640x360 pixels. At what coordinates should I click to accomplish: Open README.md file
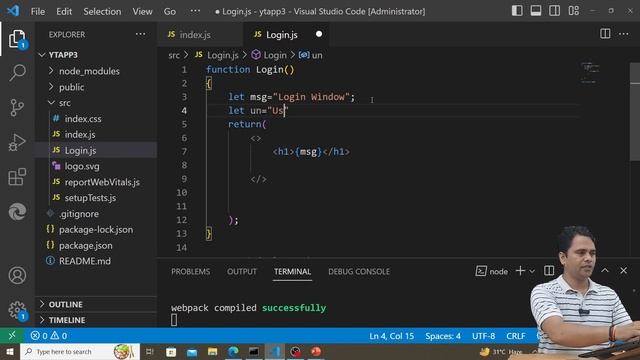pyautogui.click(x=85, y=261)
